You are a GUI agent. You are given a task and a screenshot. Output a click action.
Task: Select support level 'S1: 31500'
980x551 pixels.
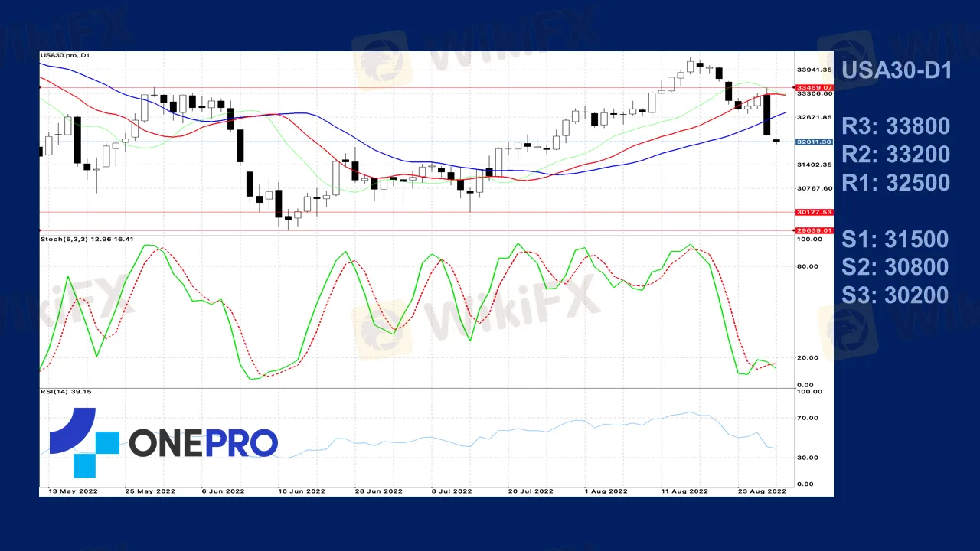pos(895,239)
